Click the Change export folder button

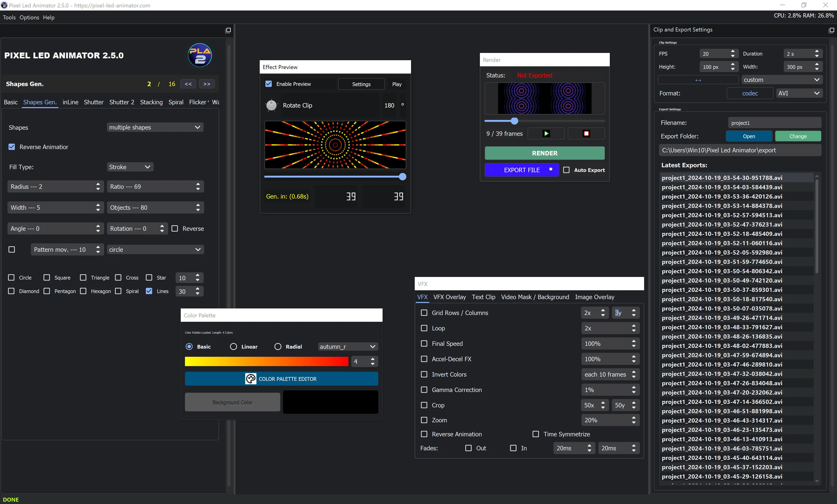pos(798,136)
